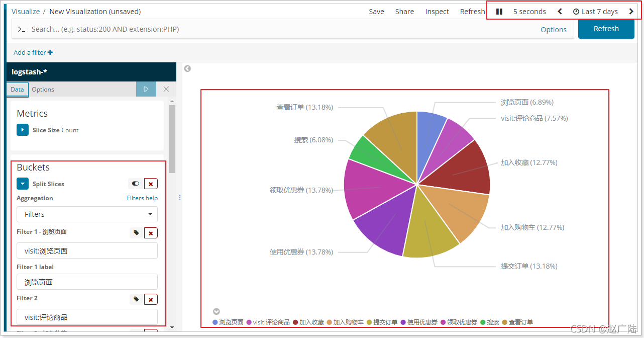Collapse the sidebar editor panel

[x=187, y=68]
